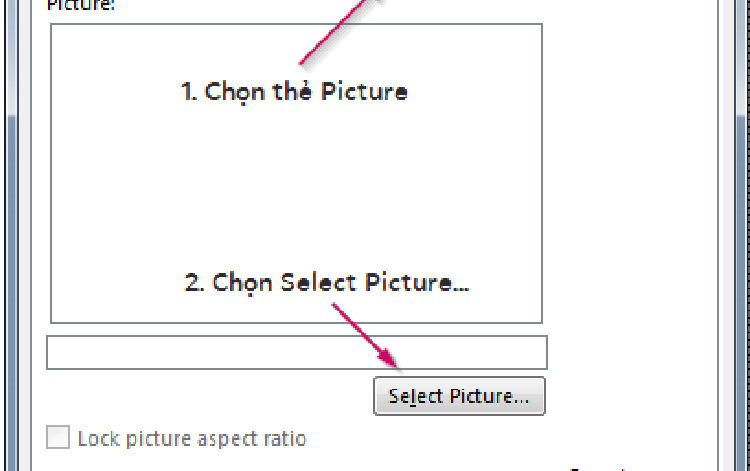Click inside the Picture preview box
This screenshot has width=750, height=471.
tap(296, 173)
